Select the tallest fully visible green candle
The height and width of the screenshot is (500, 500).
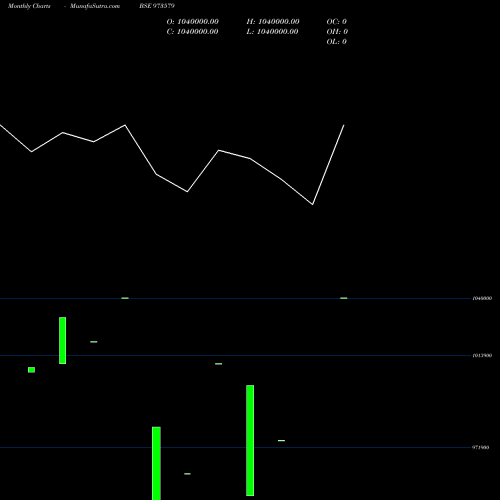click(250, 440)
